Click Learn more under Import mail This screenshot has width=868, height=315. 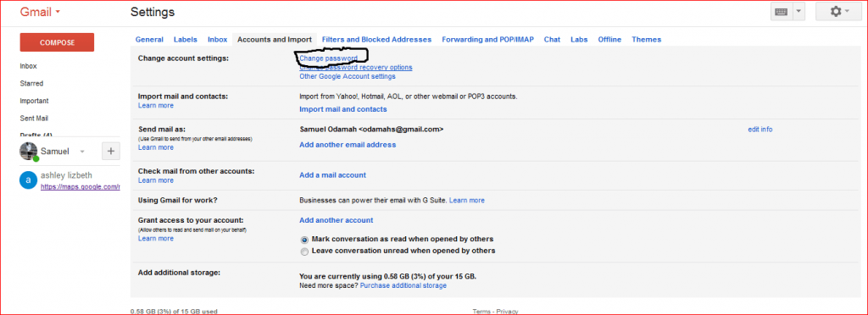tap(156, 106)
